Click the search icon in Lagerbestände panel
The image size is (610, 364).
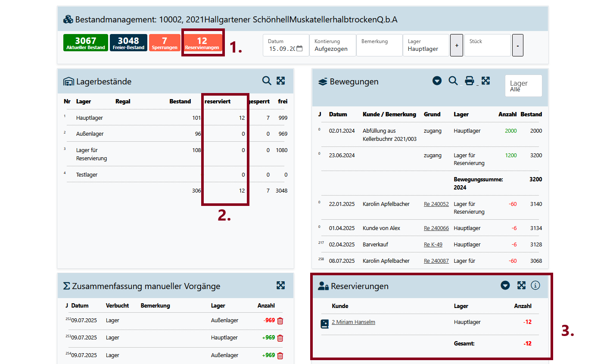pos(267,81)
